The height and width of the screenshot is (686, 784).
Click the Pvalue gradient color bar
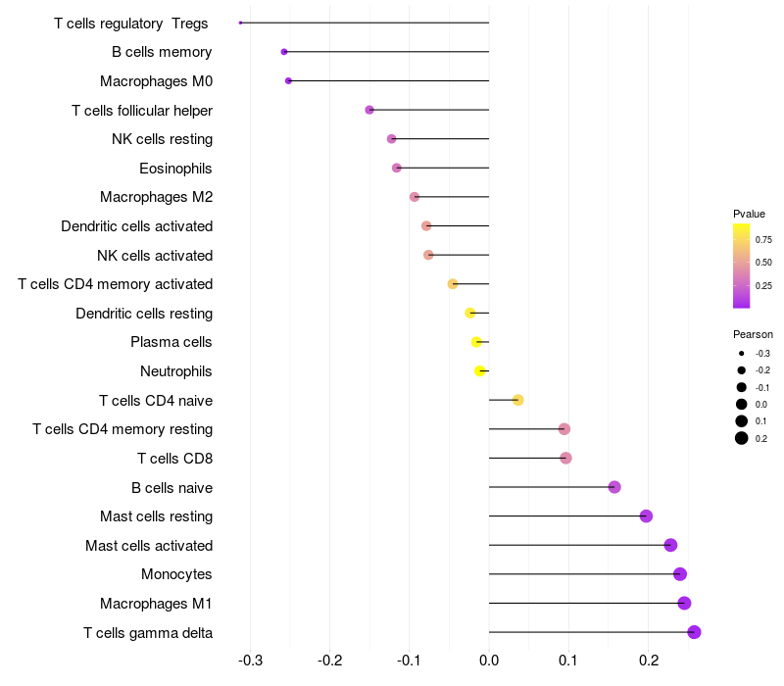coord(742,265)
